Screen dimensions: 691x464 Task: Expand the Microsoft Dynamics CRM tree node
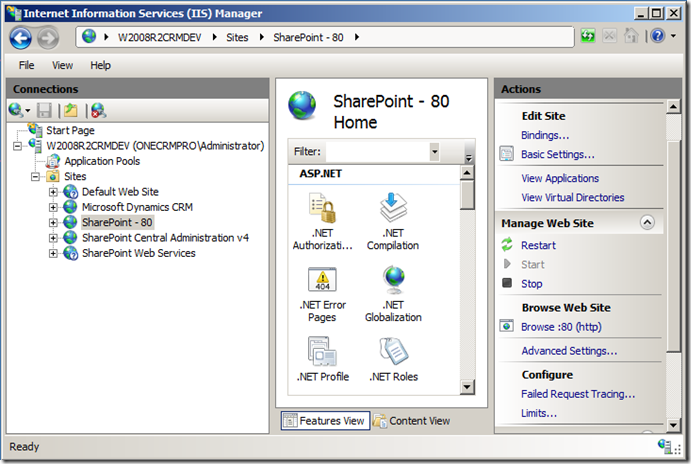point(54,207)
